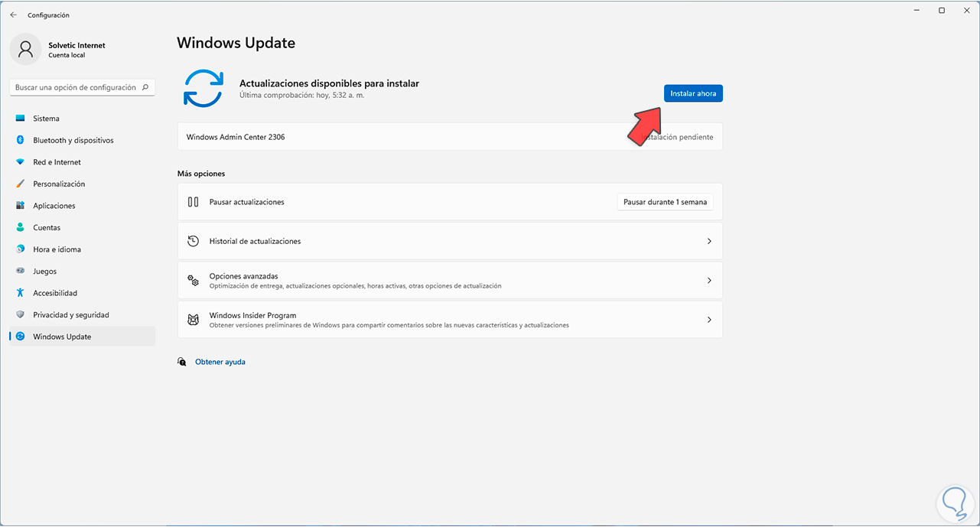Select Red e Internet category
The width and height of the screenshot is (980, 527).
[x=83, y=162]
